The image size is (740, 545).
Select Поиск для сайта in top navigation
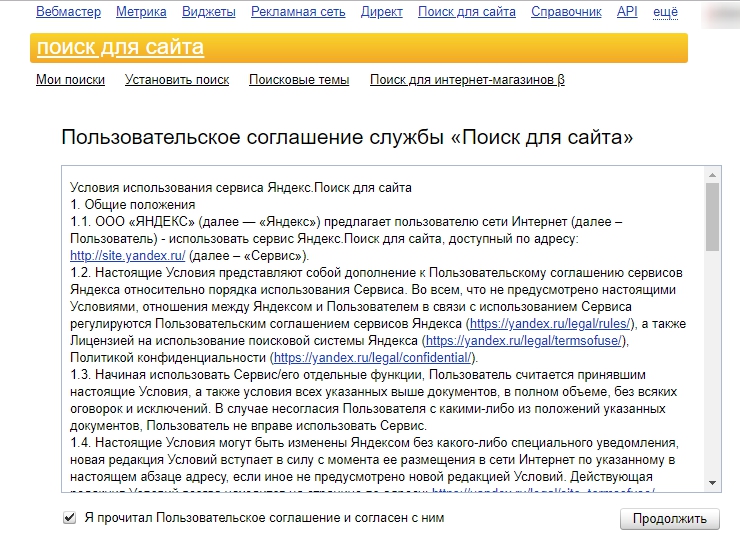point(466,12)
